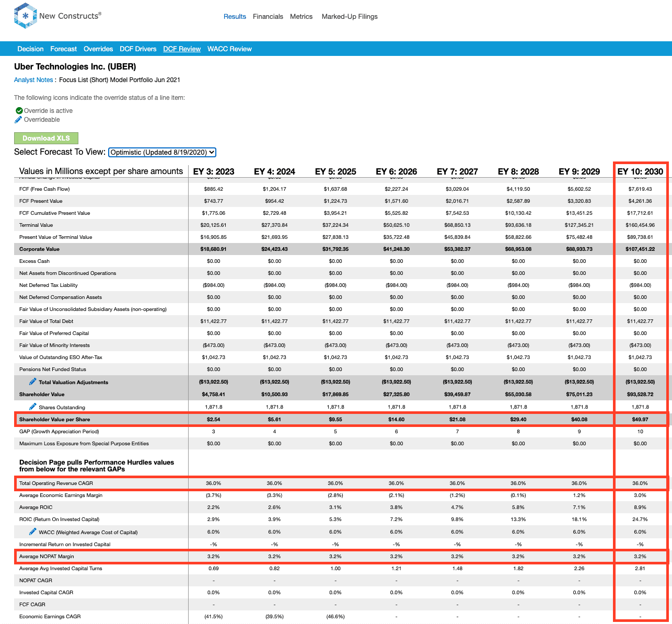Image resolution: width=672 pixels, height=624 pixels.
Task: Open the Results top navigation tab
Action: click(x=235, y=17)
